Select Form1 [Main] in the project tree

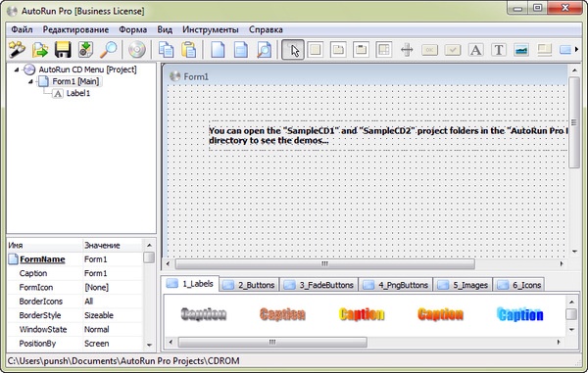tap(75, 81)
